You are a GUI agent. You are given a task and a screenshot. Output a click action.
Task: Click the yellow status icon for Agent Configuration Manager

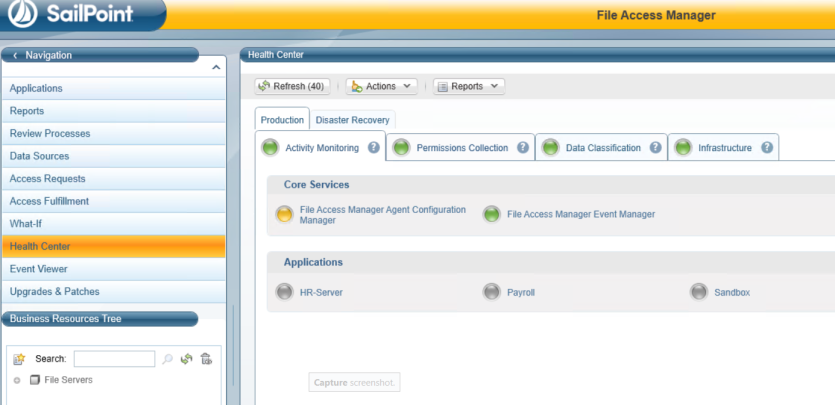point(284,213)
